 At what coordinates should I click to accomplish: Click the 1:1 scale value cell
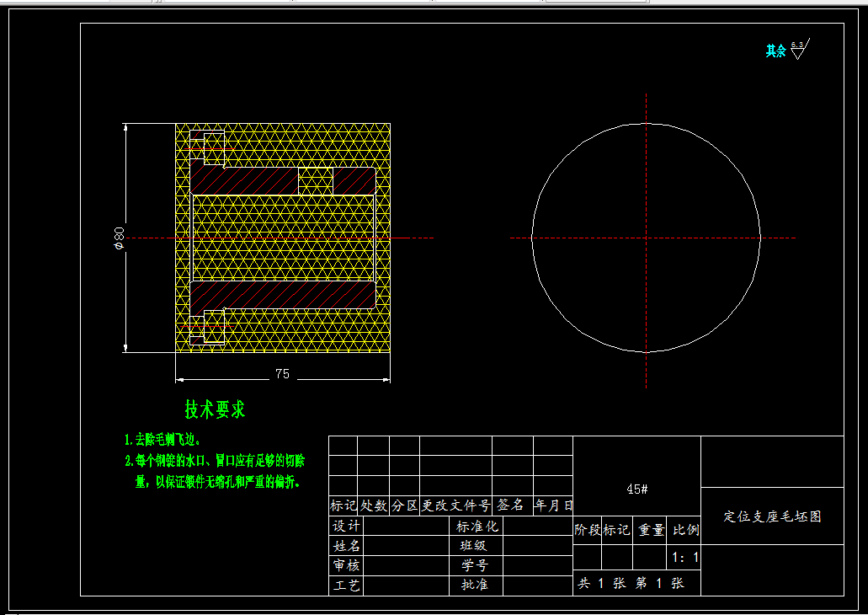[x=684, y=558]
